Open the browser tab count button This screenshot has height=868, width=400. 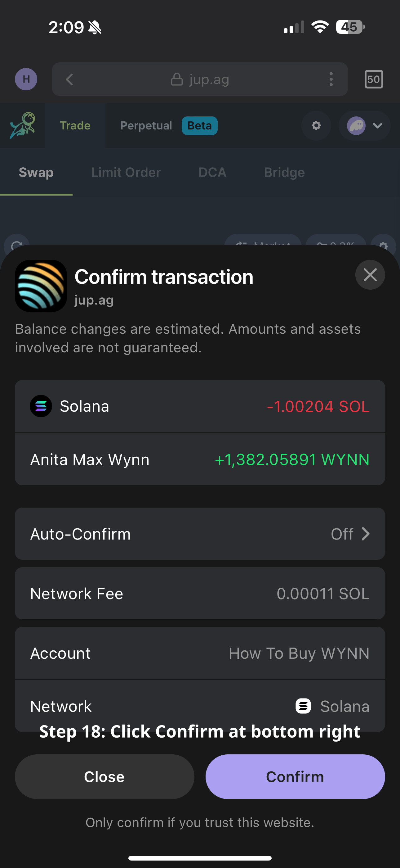[373, 79]
